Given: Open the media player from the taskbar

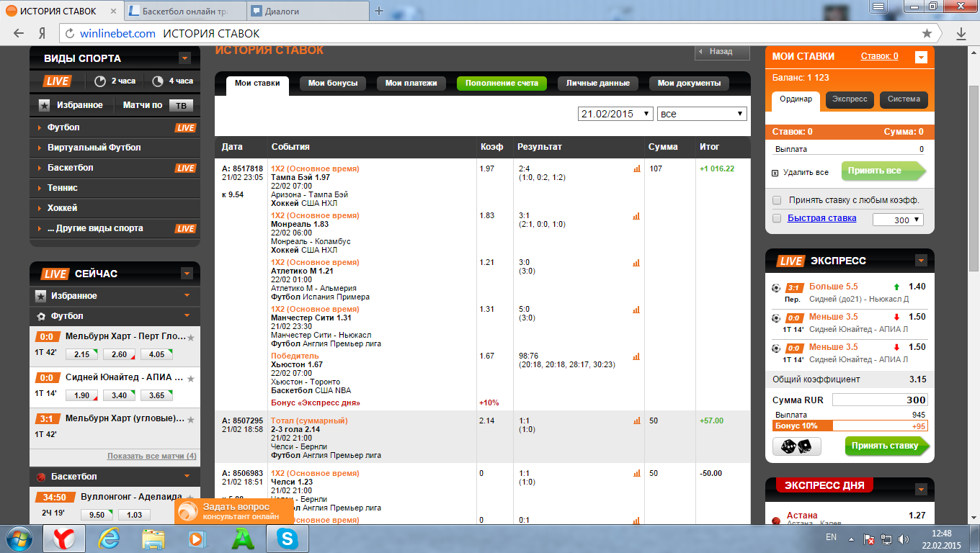Looking at the screenshot, I should pos(196,539).
